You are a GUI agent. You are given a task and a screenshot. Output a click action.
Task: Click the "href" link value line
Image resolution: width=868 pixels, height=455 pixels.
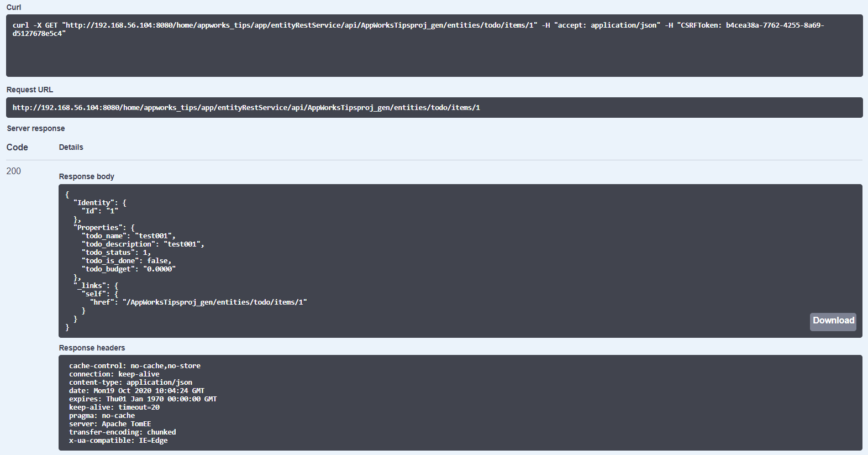click(x=198, y=302)
